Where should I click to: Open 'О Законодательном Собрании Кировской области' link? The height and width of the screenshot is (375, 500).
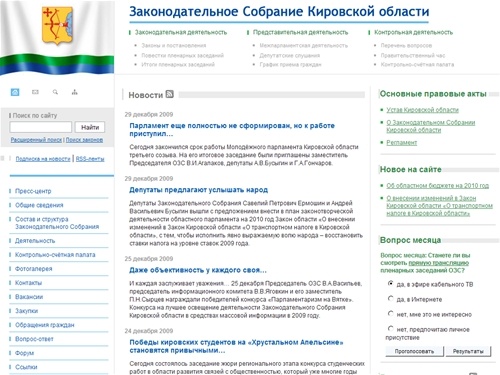pyautogui.click(x=431, y=126)
